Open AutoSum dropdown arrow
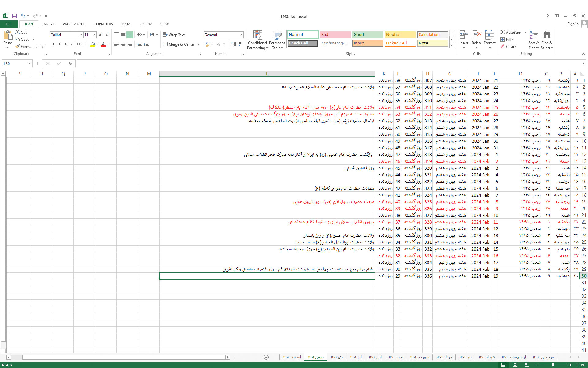This screenshot has width=588, height=368. [x=525, y=32]
